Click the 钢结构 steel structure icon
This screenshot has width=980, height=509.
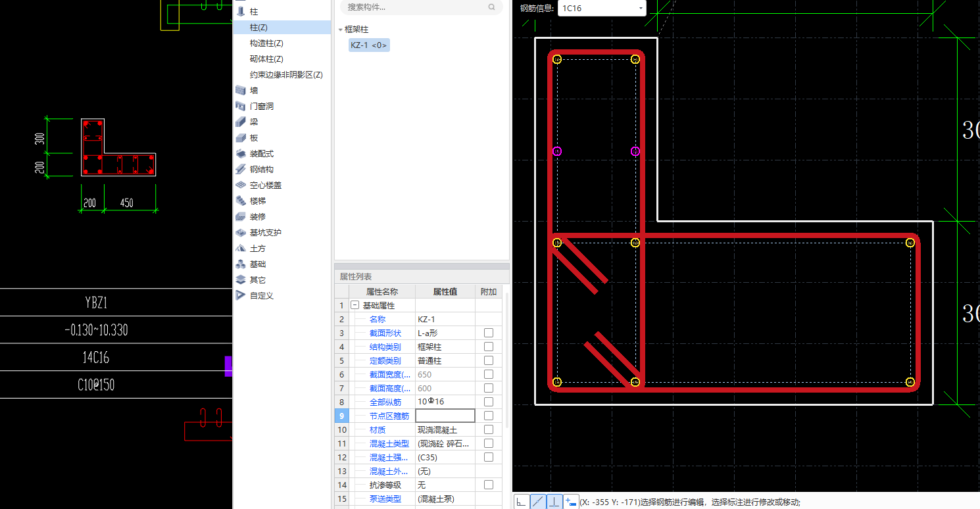pyautogui.click(x=240, y=169)
